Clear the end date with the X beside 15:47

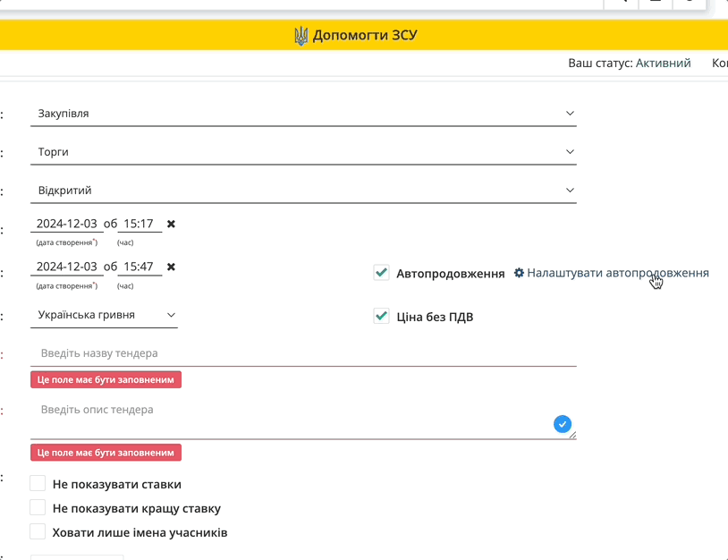[171, 267]
